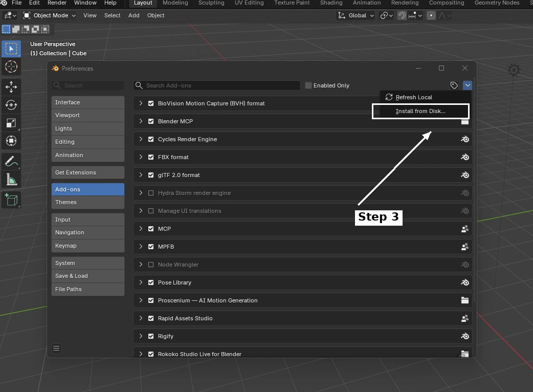Click community icon on MCP row

(464, 229)
